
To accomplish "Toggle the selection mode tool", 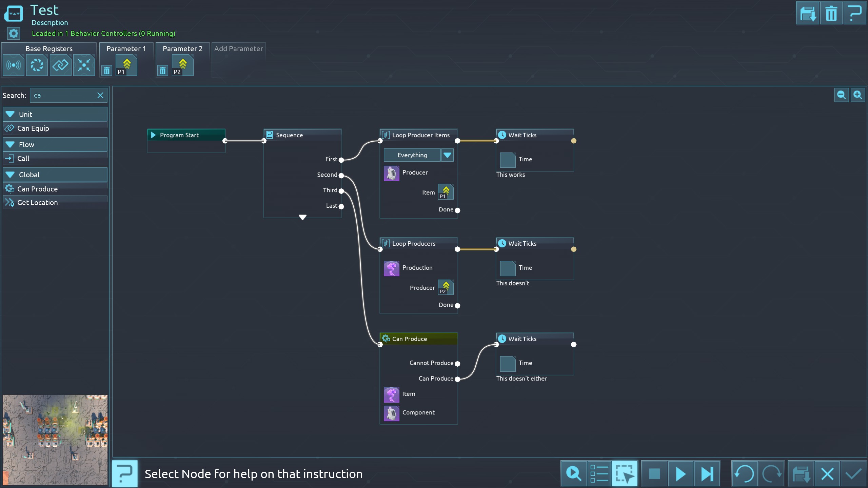I will [x=625, y=474].
